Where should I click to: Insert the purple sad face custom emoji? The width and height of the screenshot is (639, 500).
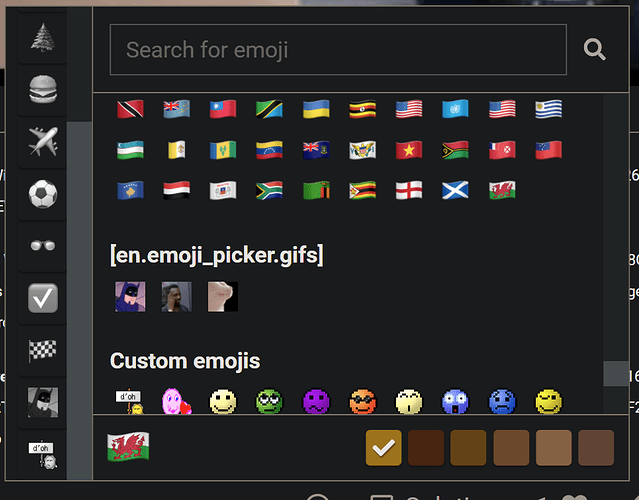point(316,401)
